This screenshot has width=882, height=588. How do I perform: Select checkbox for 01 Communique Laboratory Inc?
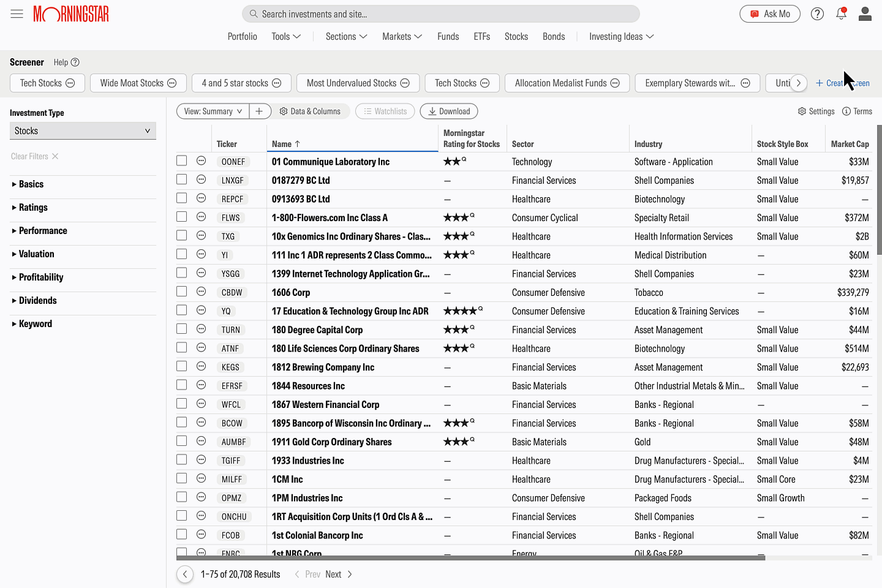click(x=181, y=160)
